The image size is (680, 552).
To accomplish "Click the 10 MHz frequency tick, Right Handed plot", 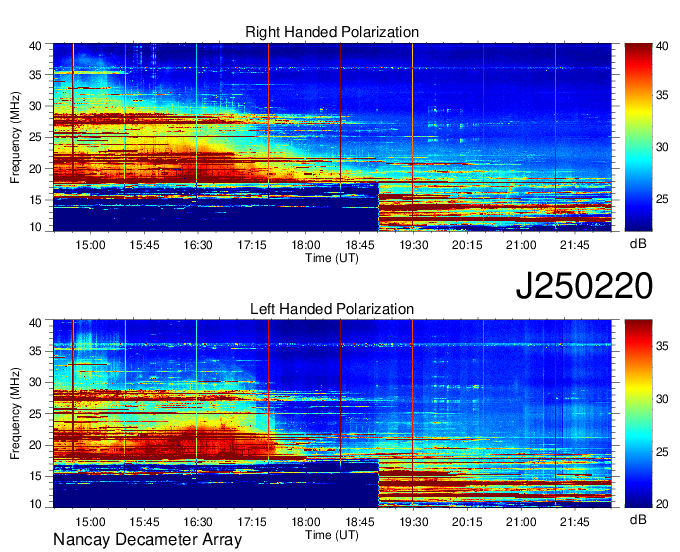I will point(36,227).
